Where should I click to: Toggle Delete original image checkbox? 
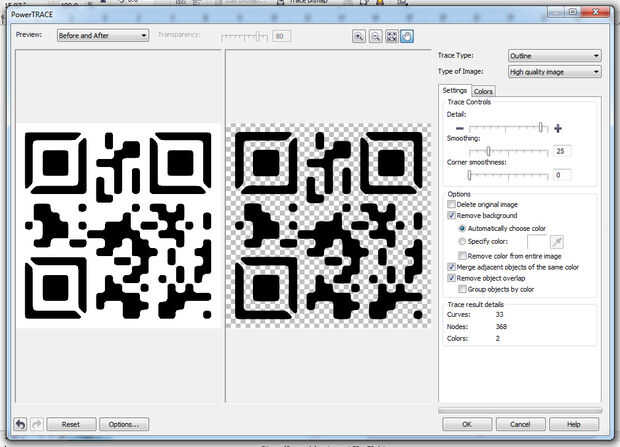point(451,205)
